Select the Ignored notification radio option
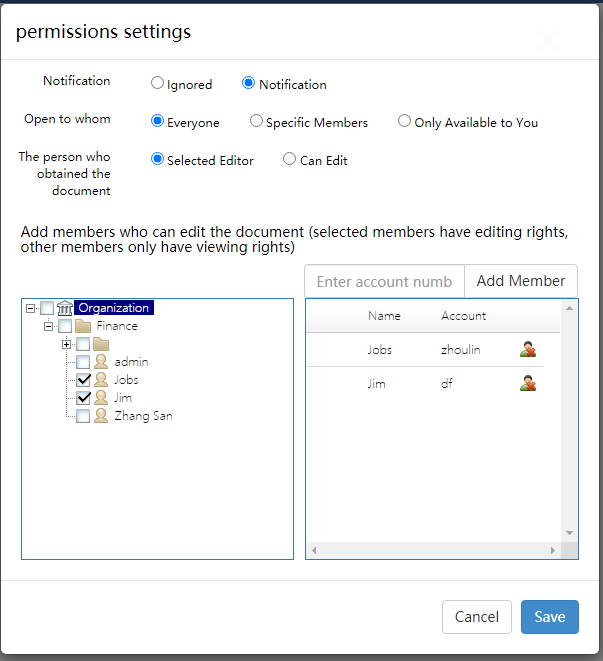 pos(158,85)
